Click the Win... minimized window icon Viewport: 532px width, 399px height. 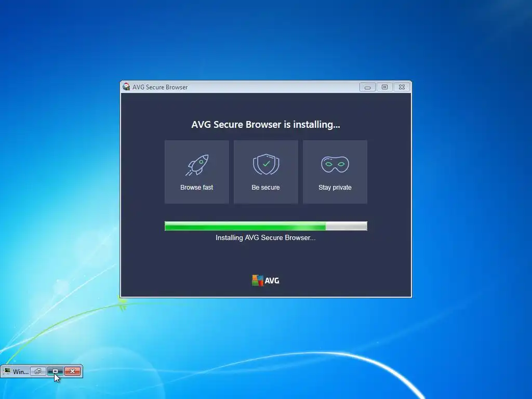7,371
